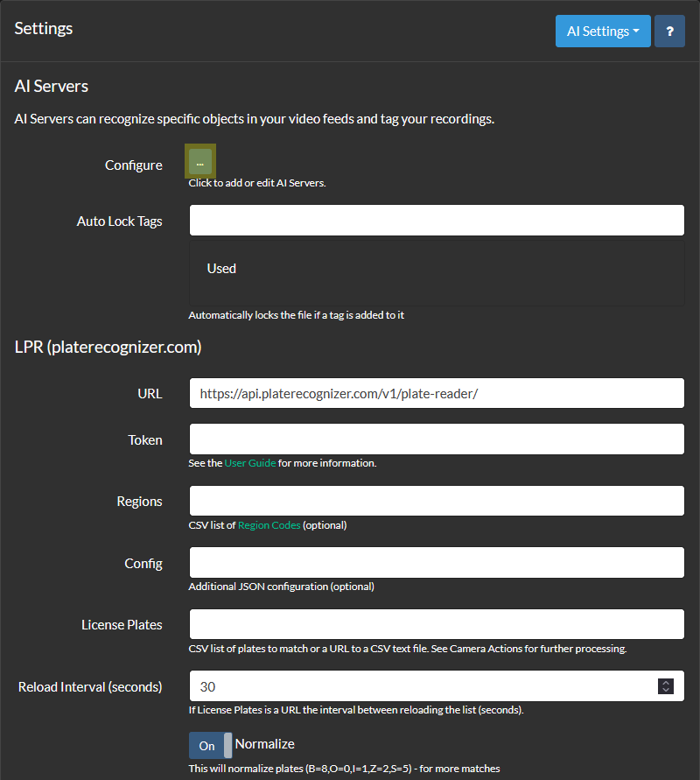700x780 pixels.
Task: Open the Region Codes link
Action: tap(269, 525)
